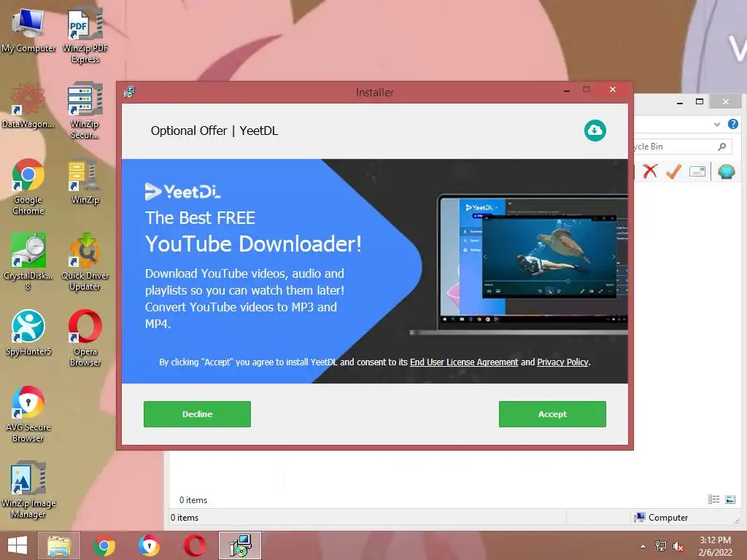Expand the ribbon chevron in Recycle Bin window
The width and height of the screenshot is (747, 560).
tap(716, 124)
